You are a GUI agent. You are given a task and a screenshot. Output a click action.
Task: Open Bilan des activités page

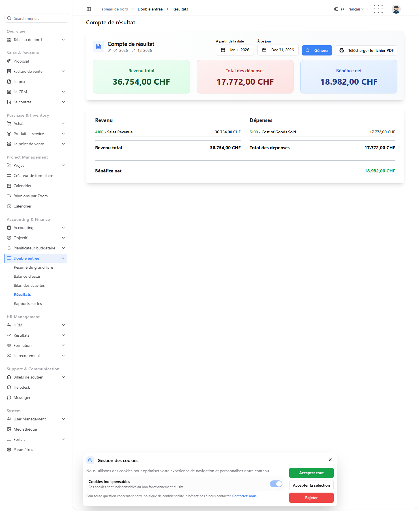(x=29, y=285)
